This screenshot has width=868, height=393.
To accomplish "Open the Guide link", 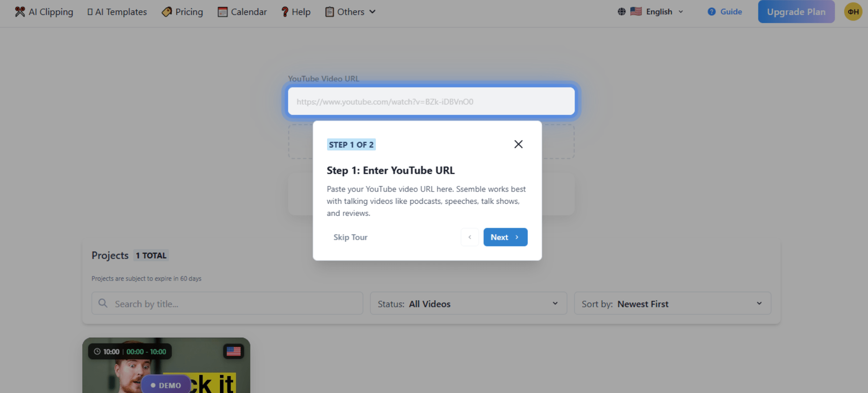I will pos(725,12).
